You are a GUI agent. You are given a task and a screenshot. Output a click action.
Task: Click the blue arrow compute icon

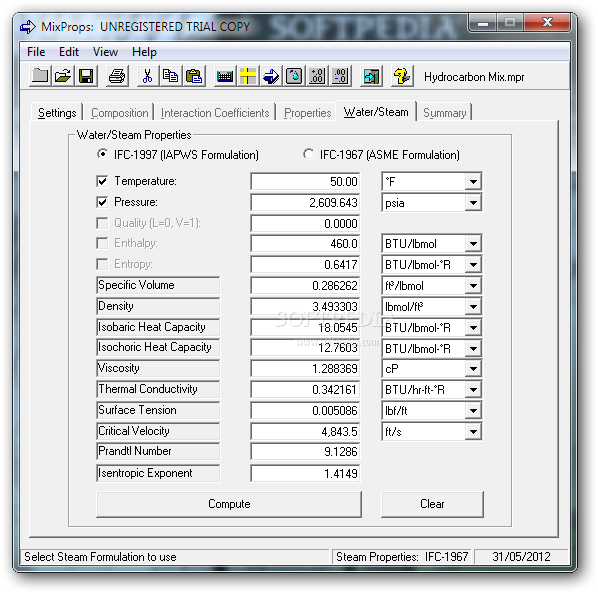(x=271, y=76)
